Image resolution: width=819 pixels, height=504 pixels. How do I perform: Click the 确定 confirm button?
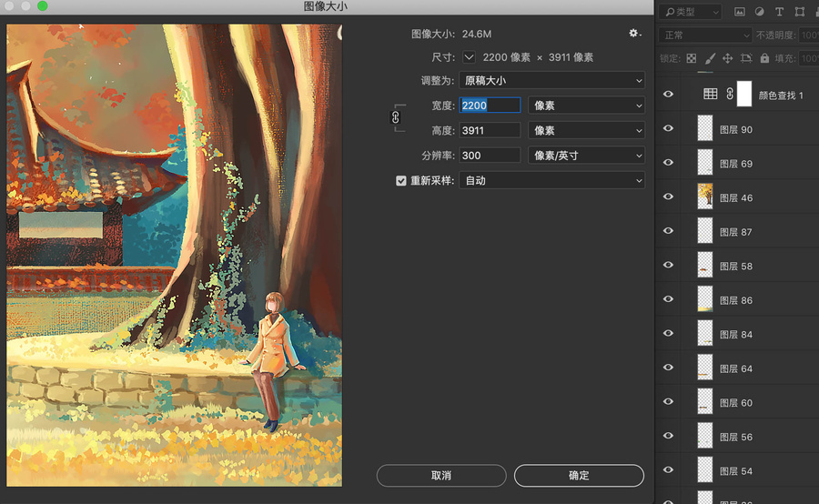tap(579, 475)
